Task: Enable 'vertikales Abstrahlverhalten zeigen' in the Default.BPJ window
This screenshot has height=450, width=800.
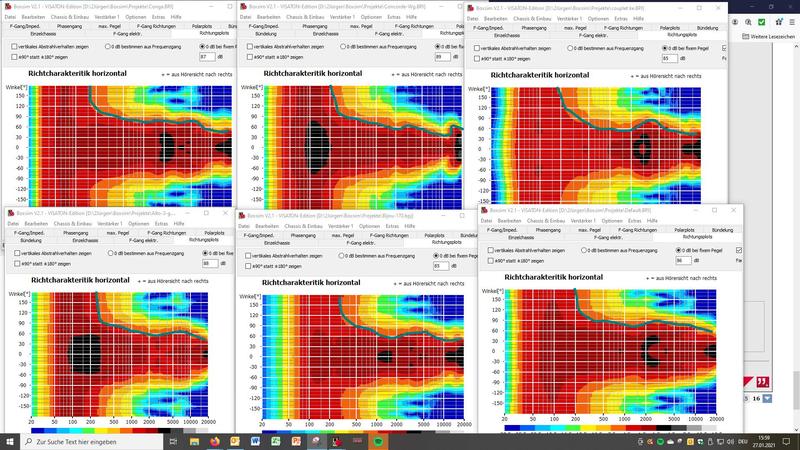Action: 490,251
